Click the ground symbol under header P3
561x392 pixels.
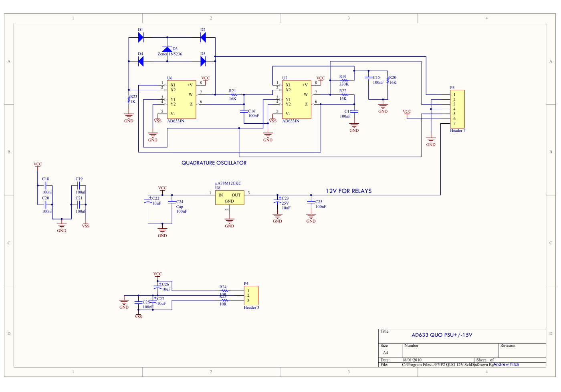coord(431,140)
